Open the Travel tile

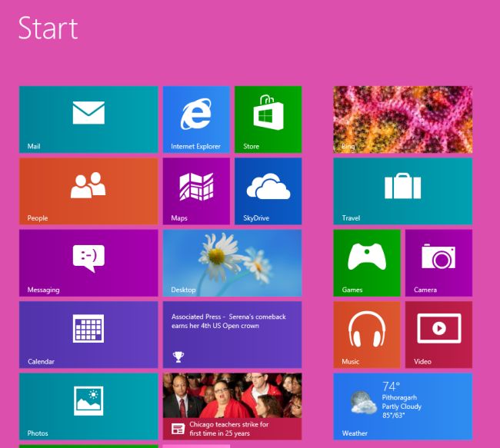[x=403, y=191]
